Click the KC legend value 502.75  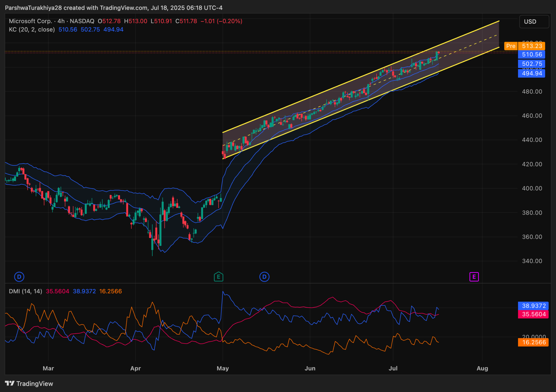(90, 30)
